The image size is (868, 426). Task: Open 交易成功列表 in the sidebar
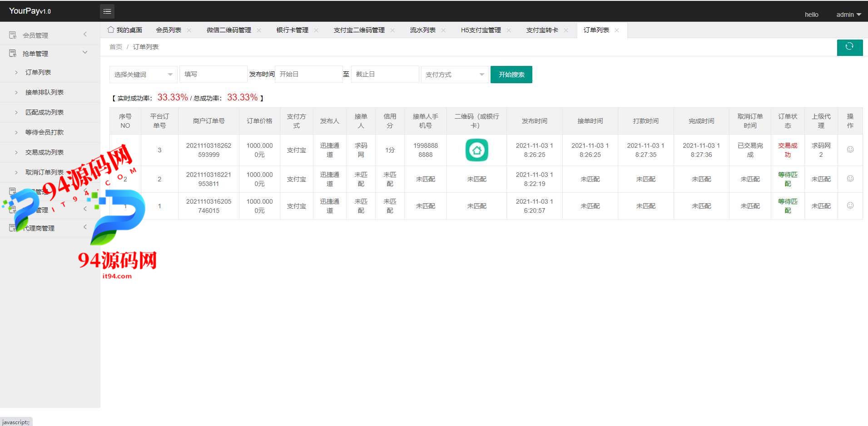click(45, 152)
